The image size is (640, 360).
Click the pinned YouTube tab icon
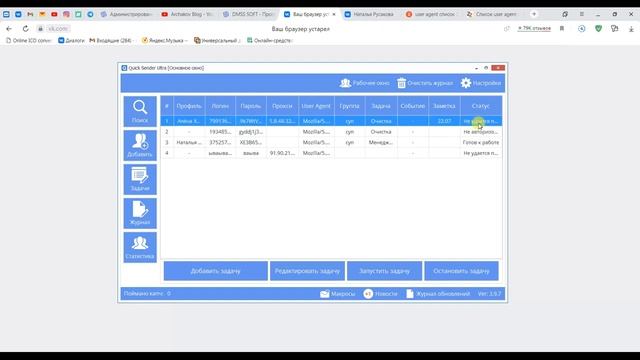coord(54,14)
